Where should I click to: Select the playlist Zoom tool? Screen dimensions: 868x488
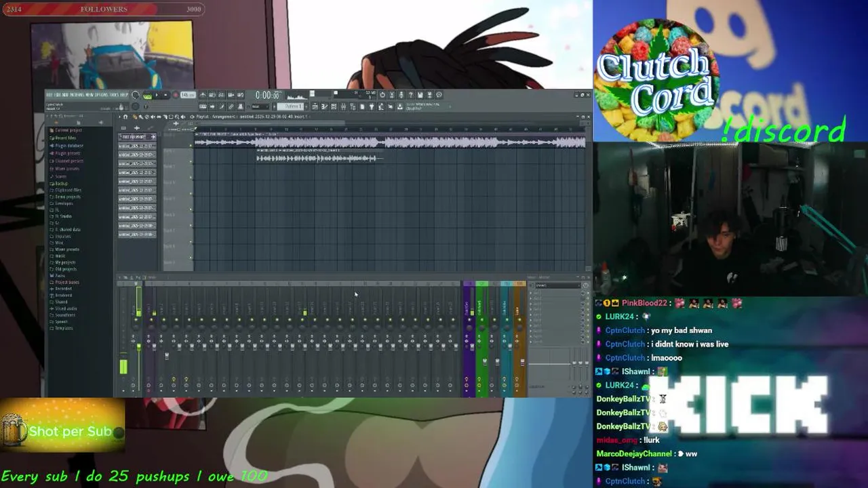[177, 117]
